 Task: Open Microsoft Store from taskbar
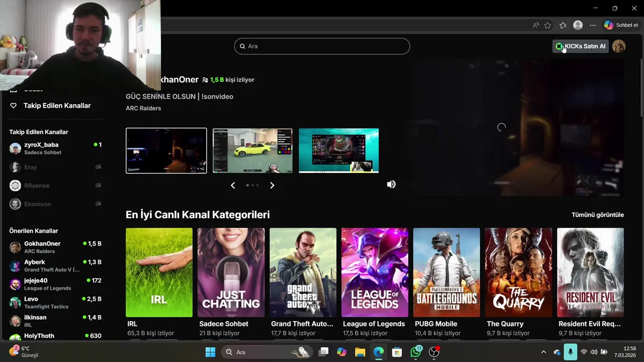click(x=397, y=352)
